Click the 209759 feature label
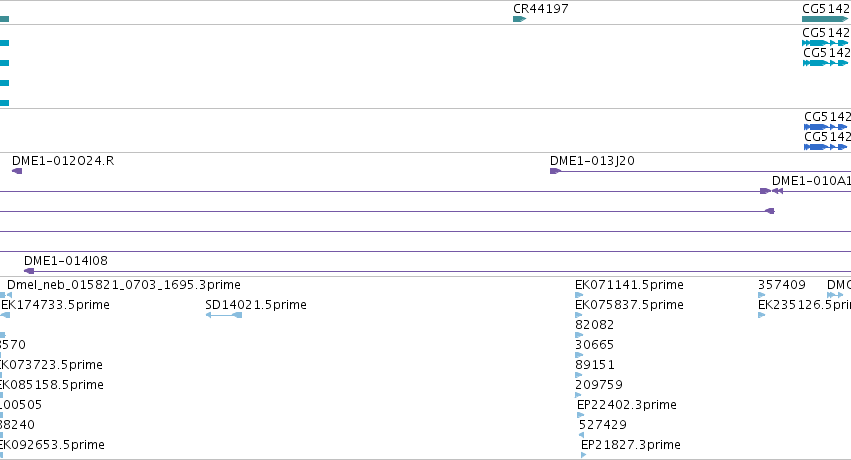Screen dimensions: 851x460 (599, 385)
